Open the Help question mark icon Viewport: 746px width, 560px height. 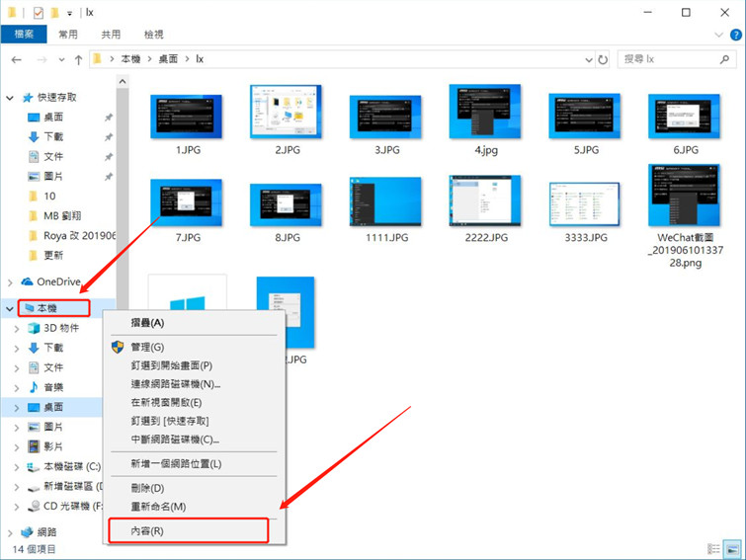[734, 35]
